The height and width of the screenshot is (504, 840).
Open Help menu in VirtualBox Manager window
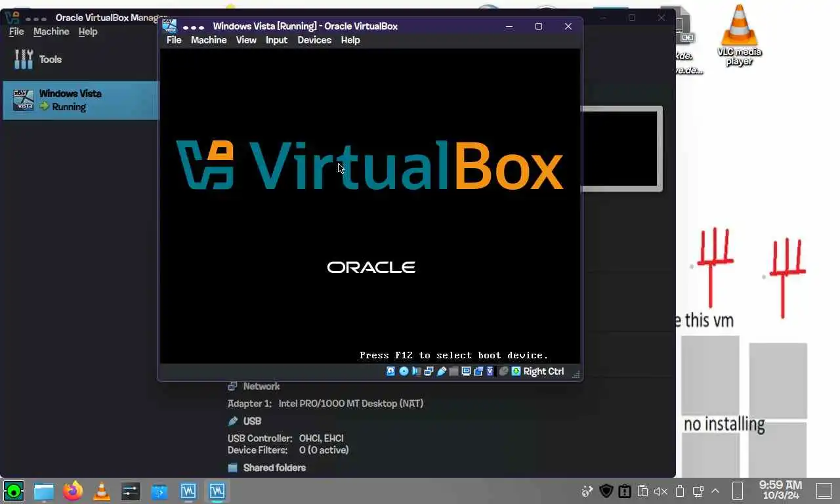tap(88, 31)
